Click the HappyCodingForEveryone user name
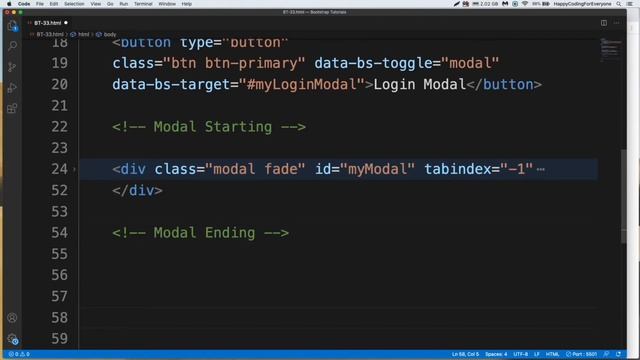Screen dimensions: 640x360 click(x=582, y=4)
